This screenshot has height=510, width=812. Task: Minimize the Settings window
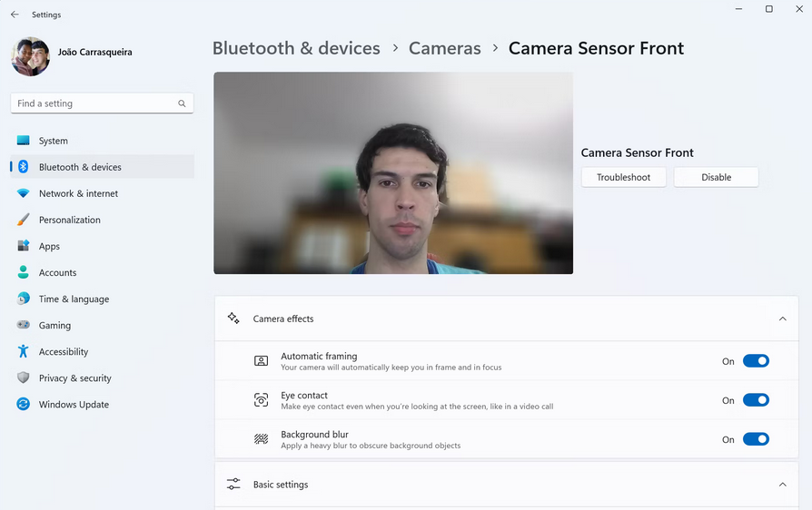click(739, 9)
